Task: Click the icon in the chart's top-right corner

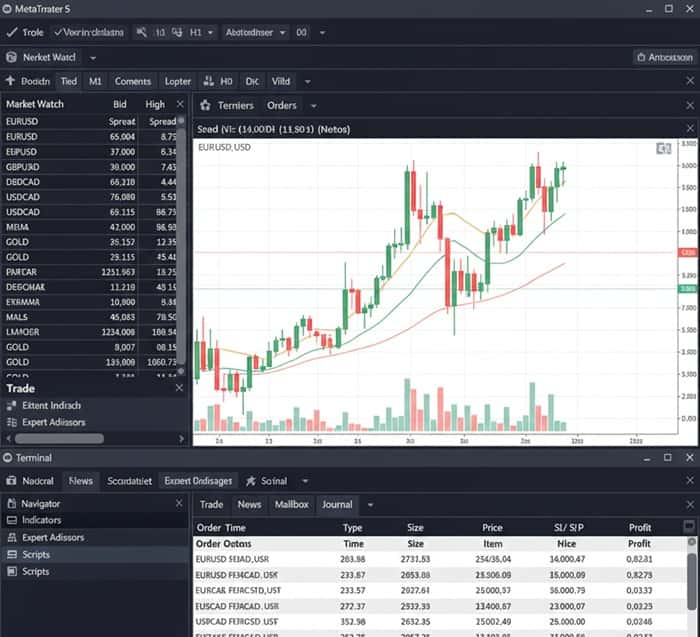Action: [662, 148]
